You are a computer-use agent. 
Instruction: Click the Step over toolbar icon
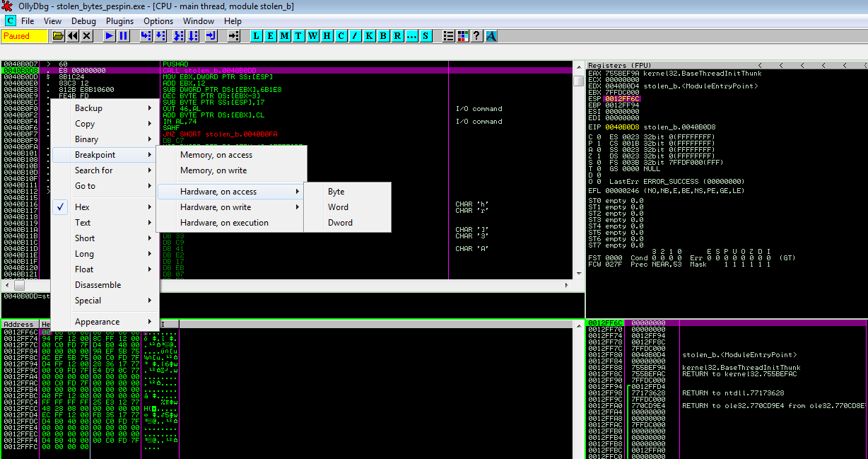pos(159,35)
